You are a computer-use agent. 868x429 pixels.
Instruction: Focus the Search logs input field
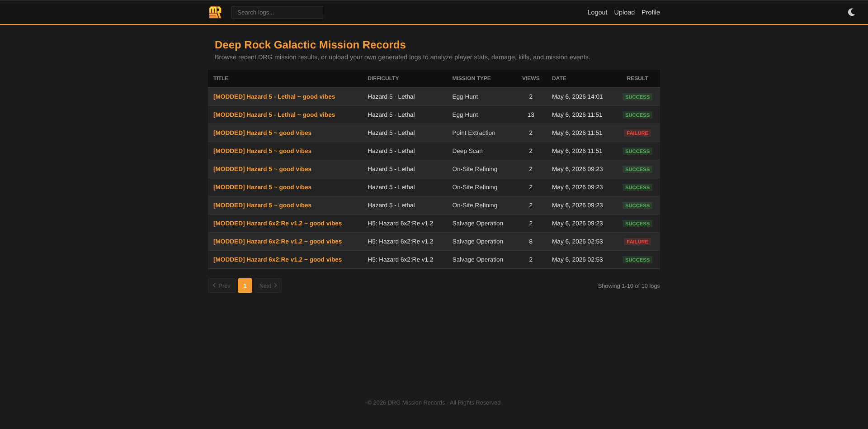click(277, 12)
